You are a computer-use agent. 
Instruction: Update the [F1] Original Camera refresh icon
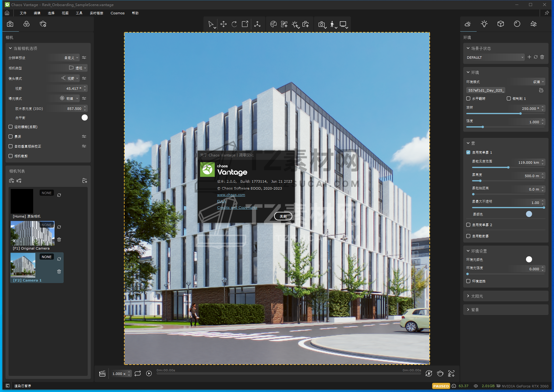59,227
